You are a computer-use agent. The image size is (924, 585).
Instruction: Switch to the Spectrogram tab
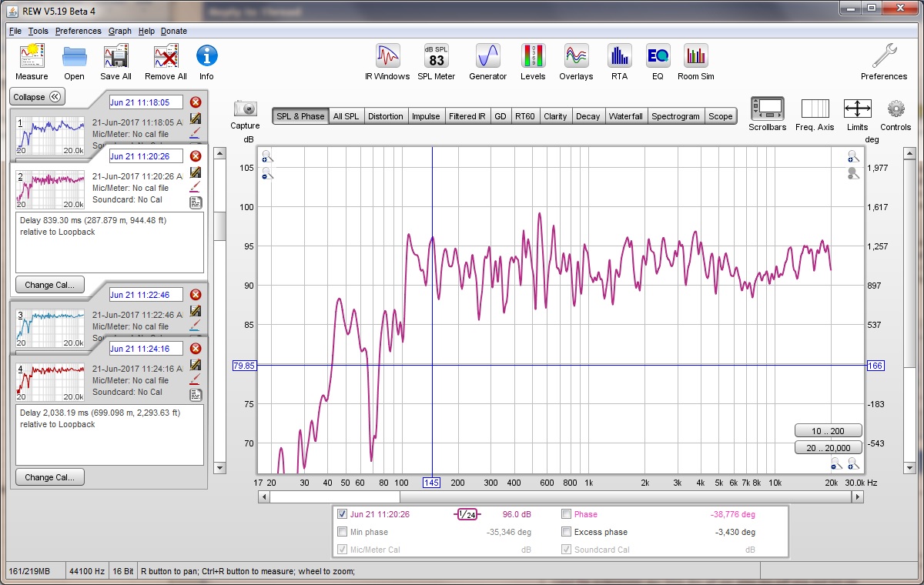[675, 116]
